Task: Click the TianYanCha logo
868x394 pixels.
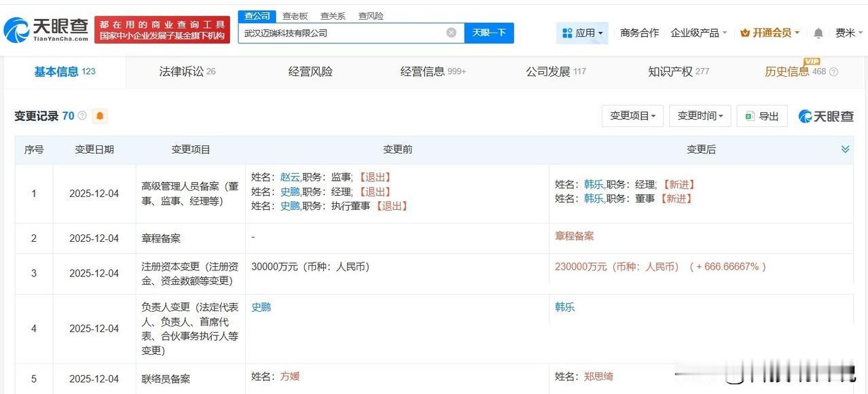Action: [x=46, y=30]
